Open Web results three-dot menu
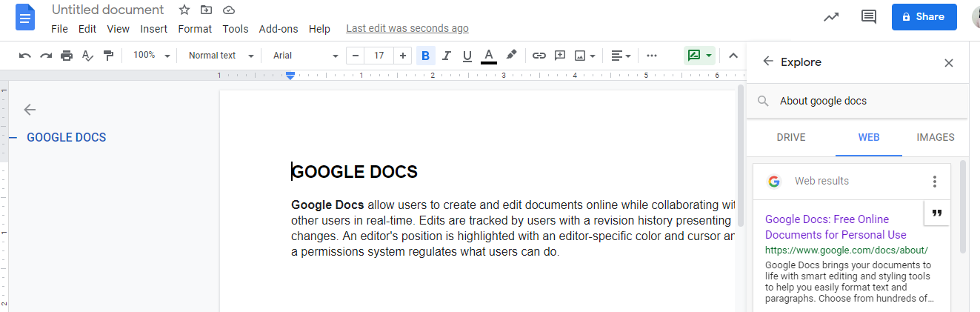 coord(935,181)
